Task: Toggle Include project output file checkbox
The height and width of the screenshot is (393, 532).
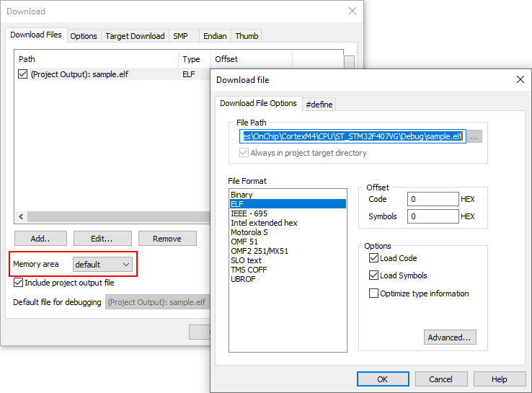Action: [x=19, y=283]
